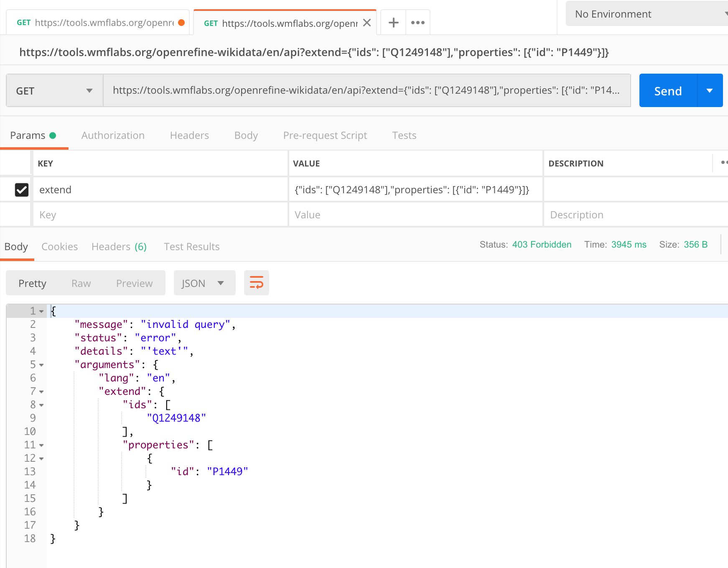Click the request title URL heading

[314, 52]
